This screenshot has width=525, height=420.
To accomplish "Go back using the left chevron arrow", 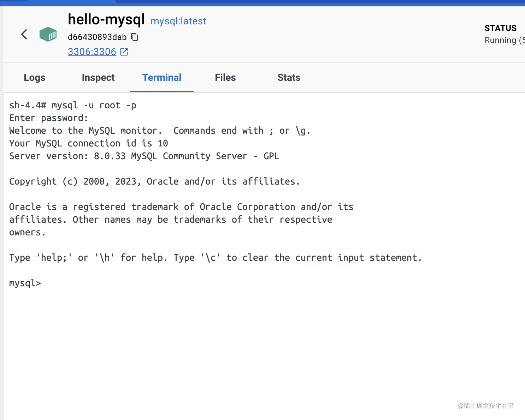I will 24,34.
